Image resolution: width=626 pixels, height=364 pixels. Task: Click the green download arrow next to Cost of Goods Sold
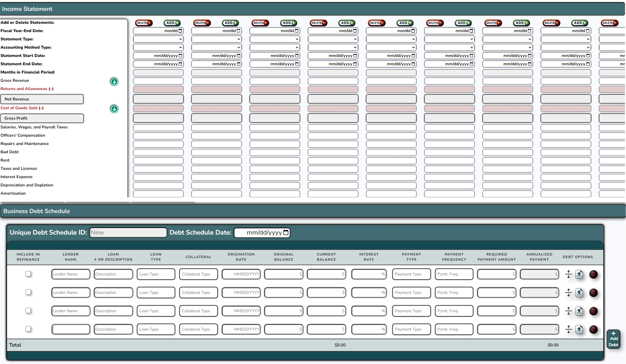click(114, 109)
